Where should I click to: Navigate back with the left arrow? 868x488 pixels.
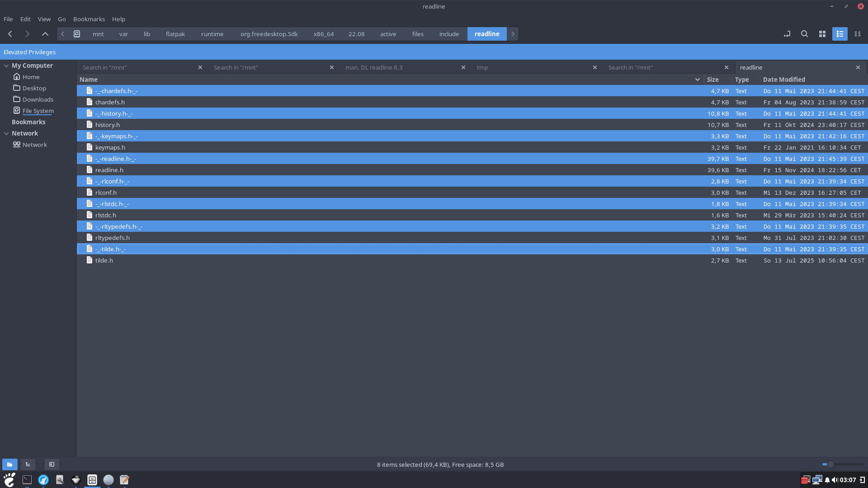(x=10, y=34)
